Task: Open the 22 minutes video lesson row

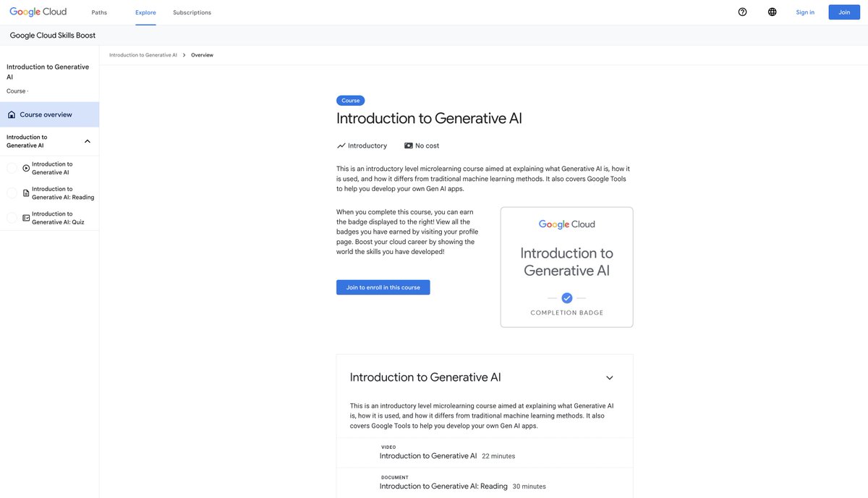Action: click(x=485, y=452)
